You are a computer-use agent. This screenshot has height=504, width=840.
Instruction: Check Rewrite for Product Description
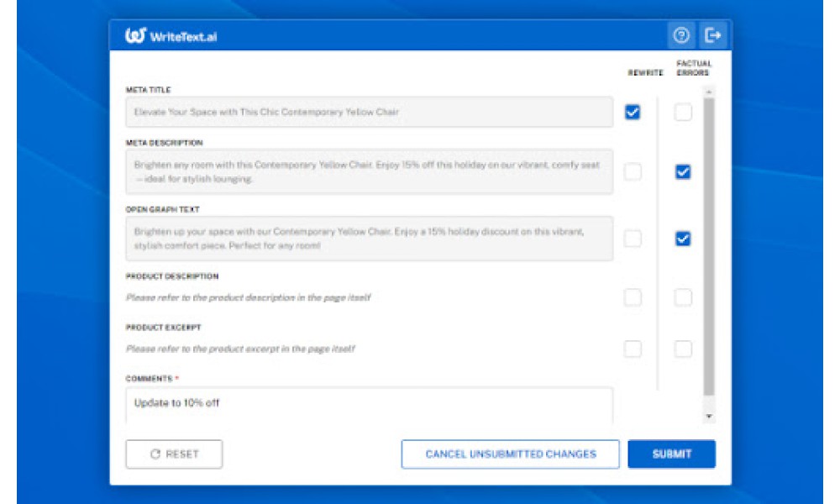coord(633,297)
